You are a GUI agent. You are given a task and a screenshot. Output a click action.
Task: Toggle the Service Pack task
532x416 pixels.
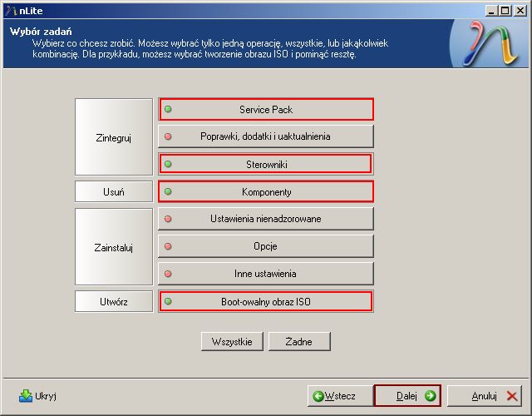click(266, 109)
